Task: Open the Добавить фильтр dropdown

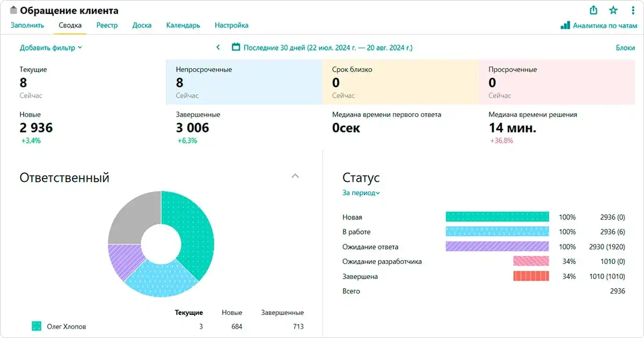Action: pyautogui.click(x=51, y=48)
